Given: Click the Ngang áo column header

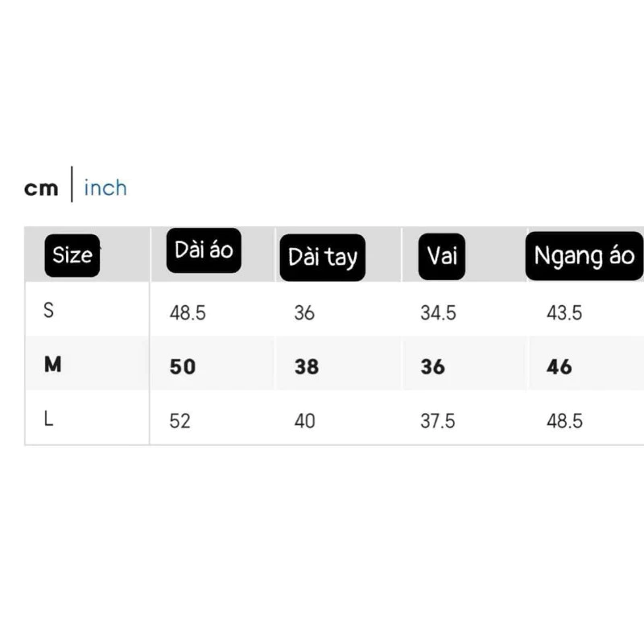Looking at the screenshot, I should tap(584, 256).
